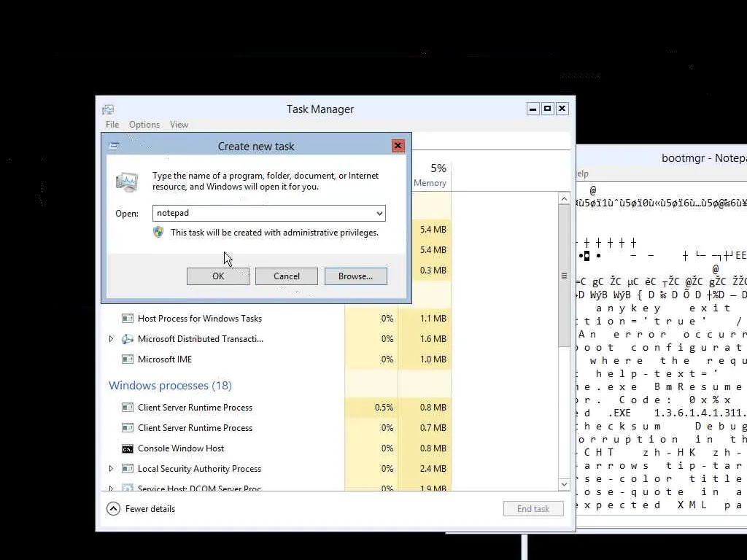
Task: Minimize the Task Manager window
Action: point(533,109)
